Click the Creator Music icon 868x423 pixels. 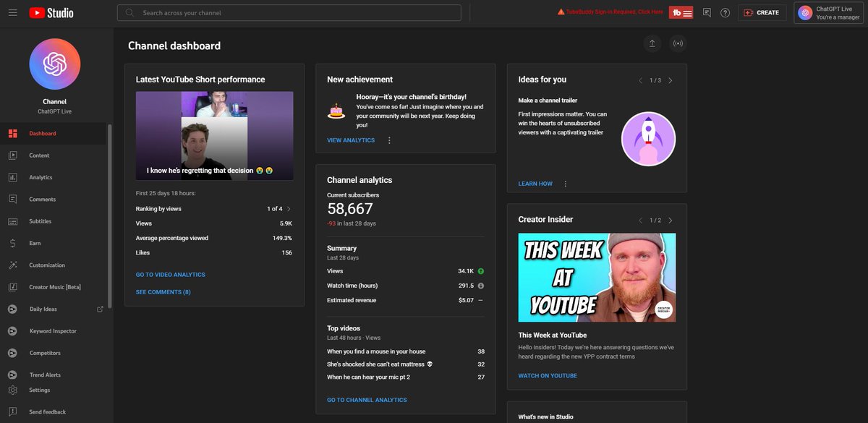12,287
